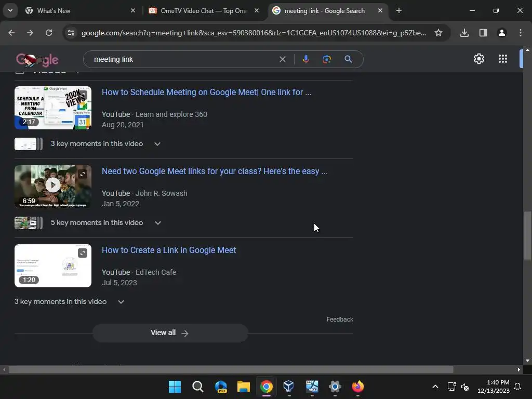Show hidden system tray icons
This screenshot has height=399, width=532.
click(435, 387)
